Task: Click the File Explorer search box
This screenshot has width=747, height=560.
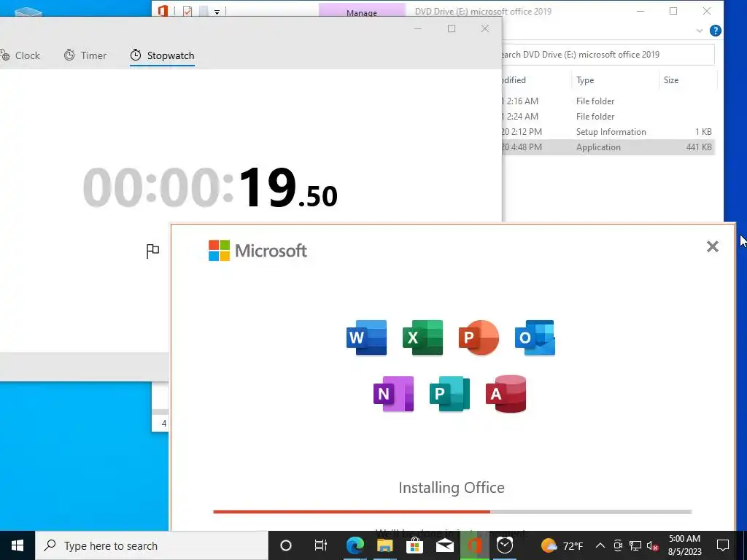Action: click(608, 54)
